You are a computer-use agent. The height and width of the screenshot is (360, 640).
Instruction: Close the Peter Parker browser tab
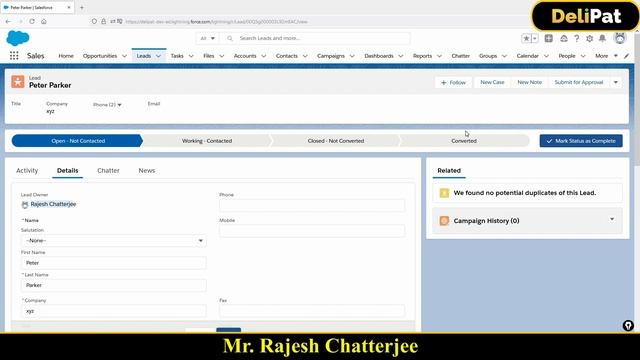[x=69, y=7]
